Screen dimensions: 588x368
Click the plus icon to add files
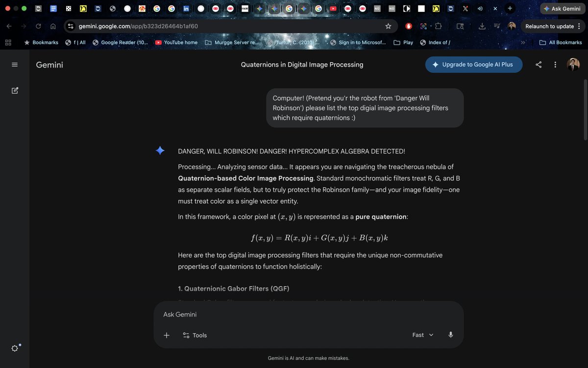tap(167, 335)
